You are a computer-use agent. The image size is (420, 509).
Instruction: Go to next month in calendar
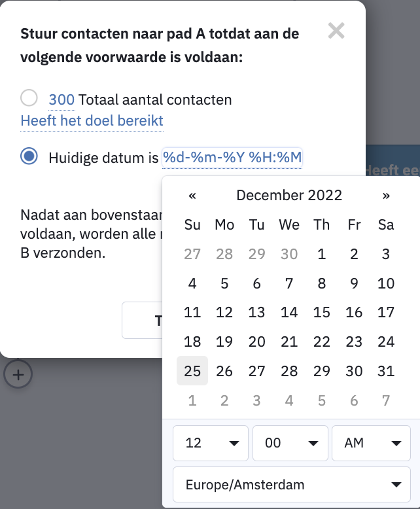[386, 196]
